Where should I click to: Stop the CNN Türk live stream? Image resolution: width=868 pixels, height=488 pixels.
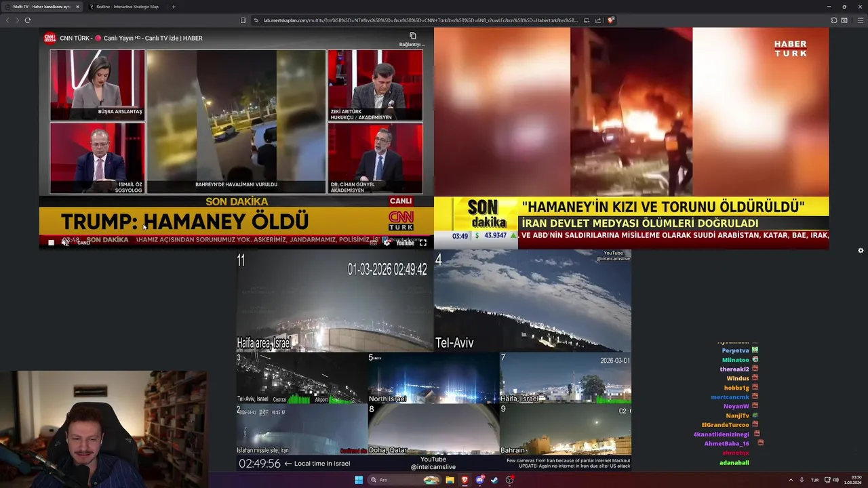(x=51, y=243)
